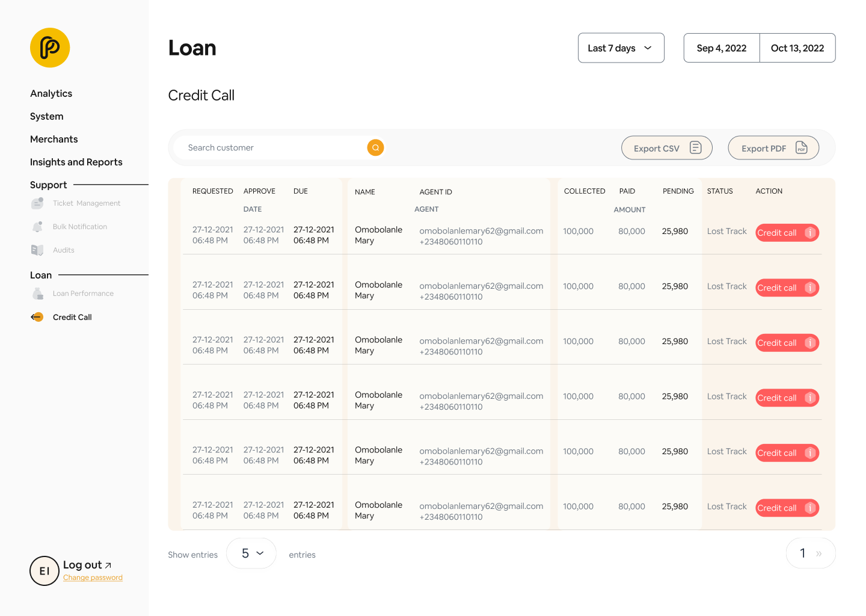Click third row due date 27-12-2021
This screenshot has height=616, width=866.
click(x=314, y=340)
